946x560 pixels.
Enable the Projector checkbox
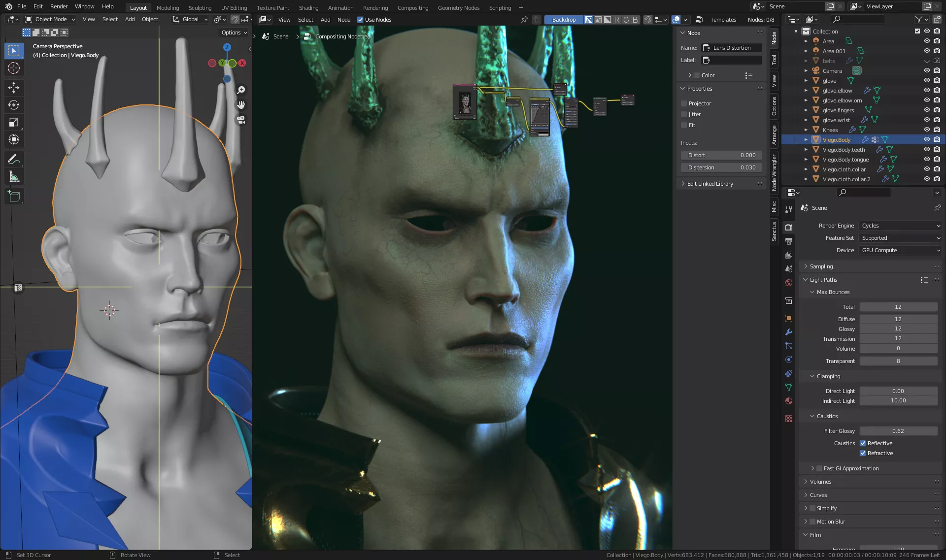[684, 103]
